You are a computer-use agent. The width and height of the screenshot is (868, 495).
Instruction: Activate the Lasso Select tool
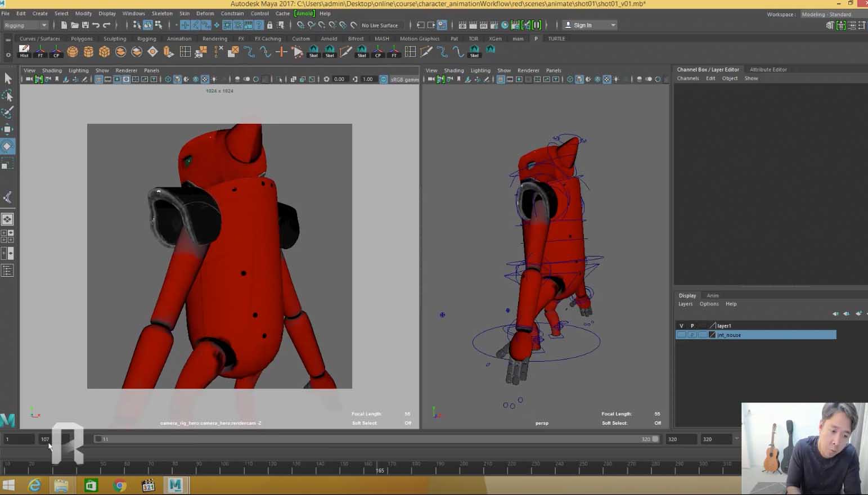click(7, 96)
